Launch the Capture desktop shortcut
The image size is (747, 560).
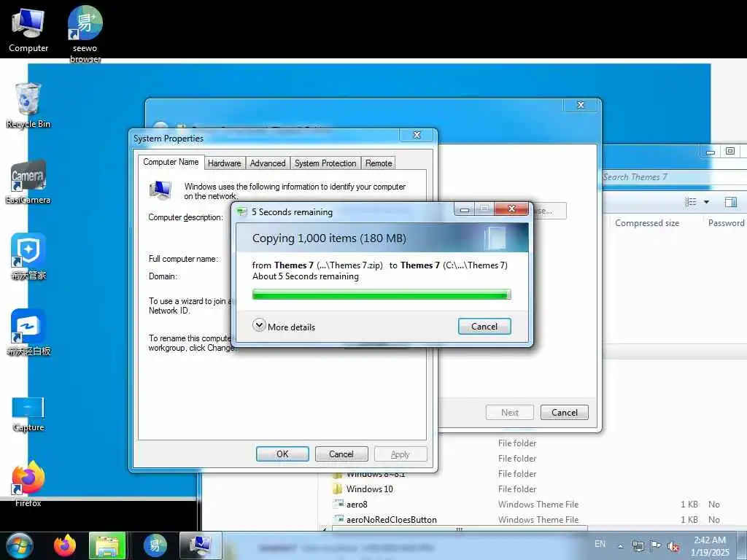(x=28, y=414)
